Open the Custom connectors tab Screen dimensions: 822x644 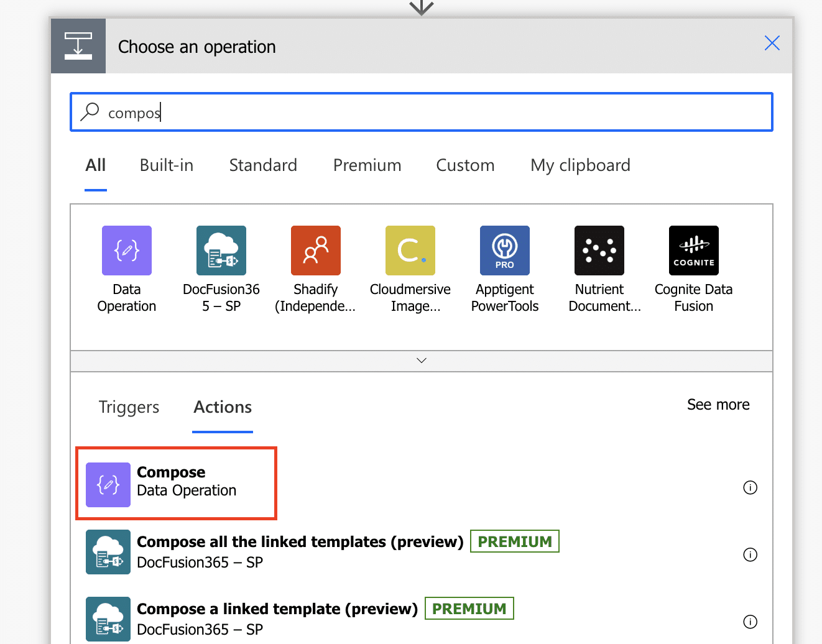point(465,165)
